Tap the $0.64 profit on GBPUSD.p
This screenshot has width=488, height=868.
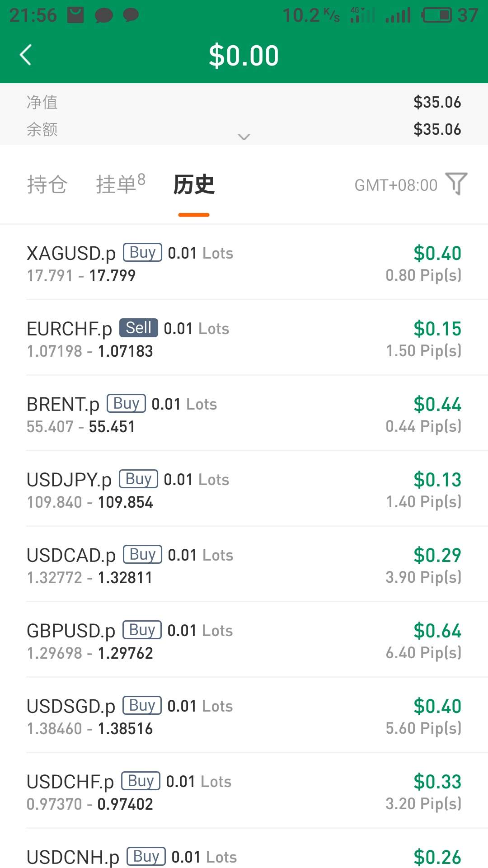(x=437, y=631)
